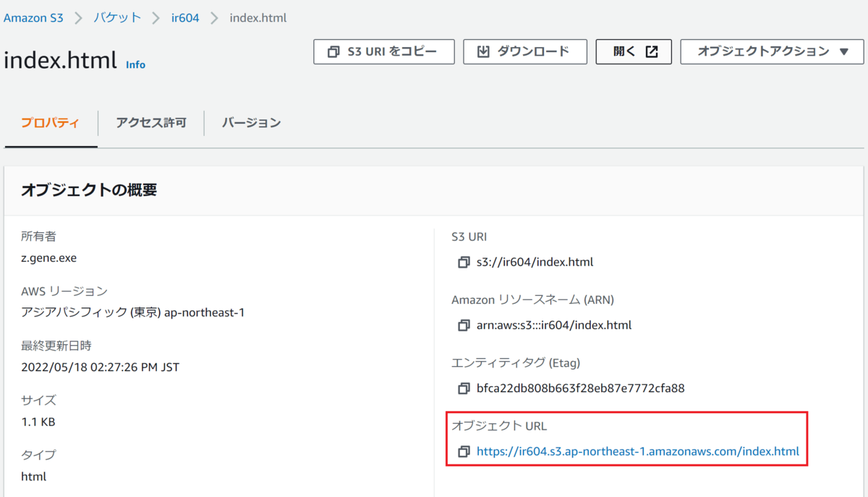Go to バケット breadcrumb link
The height and width of the screenshot is (497, 868).
[117, 17]
